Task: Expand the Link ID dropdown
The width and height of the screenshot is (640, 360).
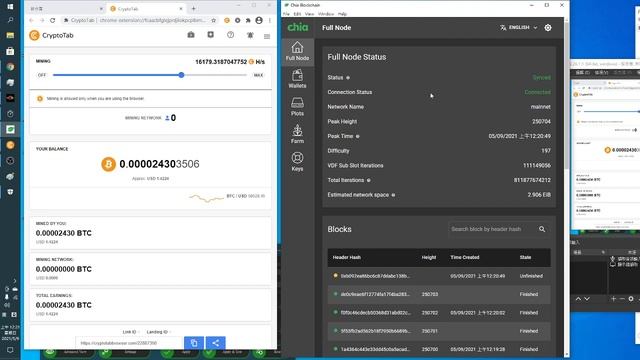Action: click(131, 332)
